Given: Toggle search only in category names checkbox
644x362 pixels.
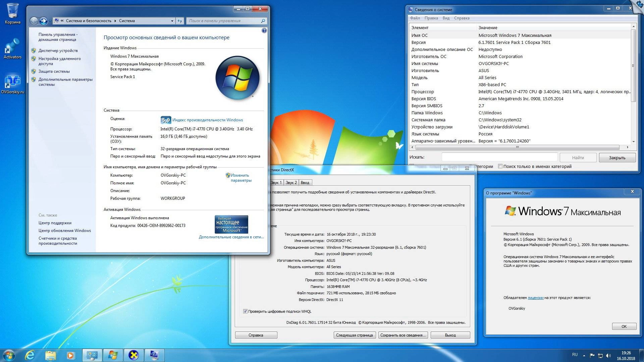Looking at the screenshot, I should click(500, 166).
